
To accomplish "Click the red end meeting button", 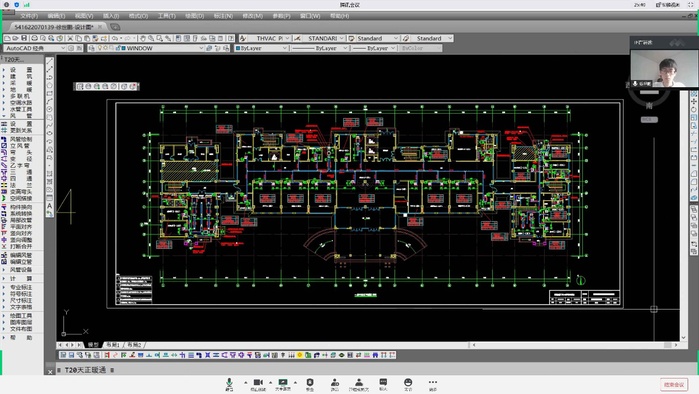I will [674, 384].
